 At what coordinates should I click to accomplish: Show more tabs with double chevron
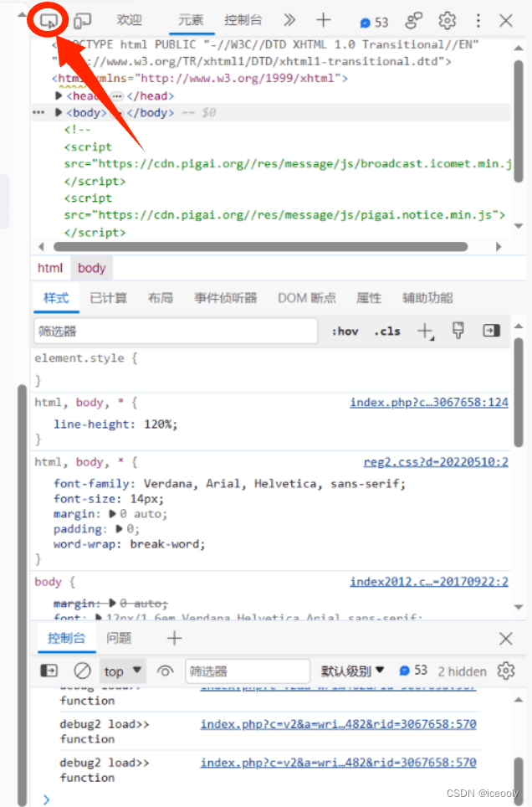click(289, 20)
